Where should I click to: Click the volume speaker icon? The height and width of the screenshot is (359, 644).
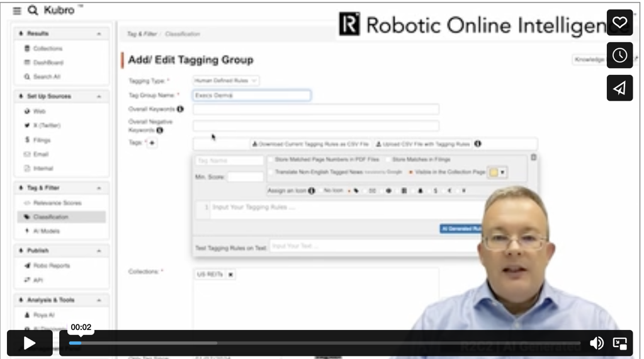(x=596, y=343)
